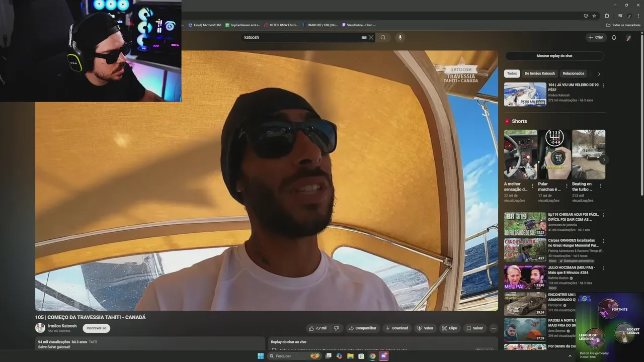
Task: Open Chrome from the taskbar
Action: click(372, 356)
